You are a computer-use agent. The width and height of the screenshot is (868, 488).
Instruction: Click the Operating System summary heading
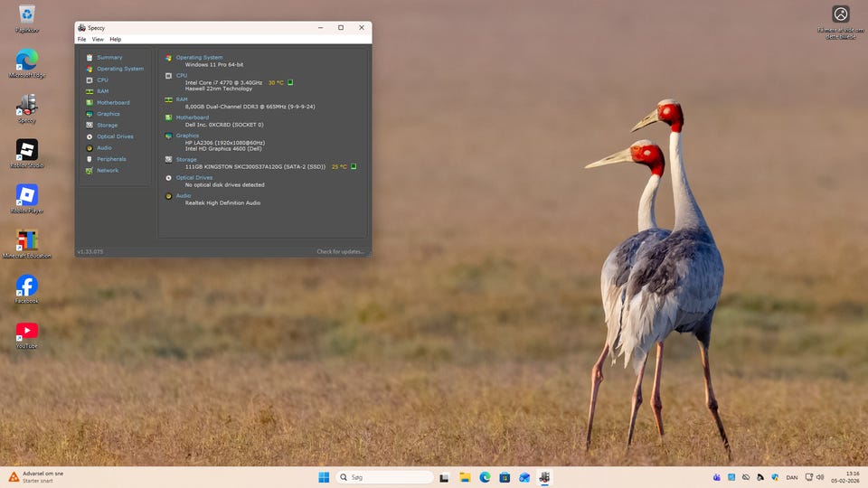click(x=199, y=58)
